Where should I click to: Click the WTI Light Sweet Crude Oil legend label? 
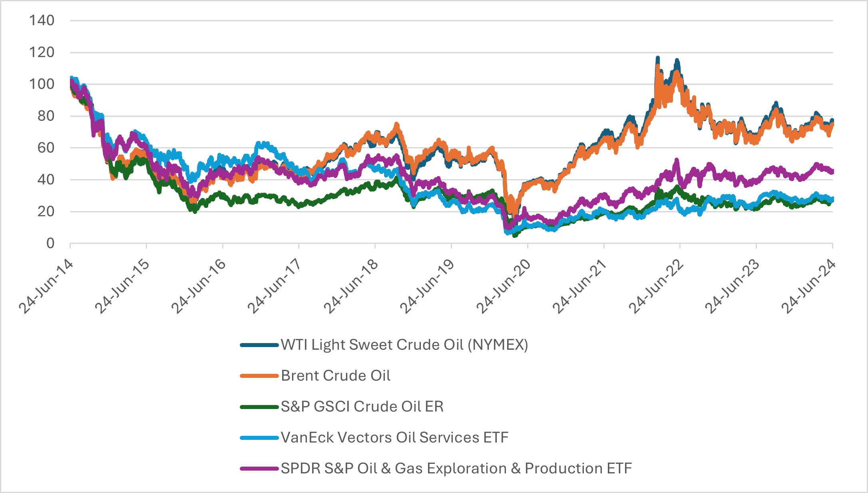coord(404,345)
